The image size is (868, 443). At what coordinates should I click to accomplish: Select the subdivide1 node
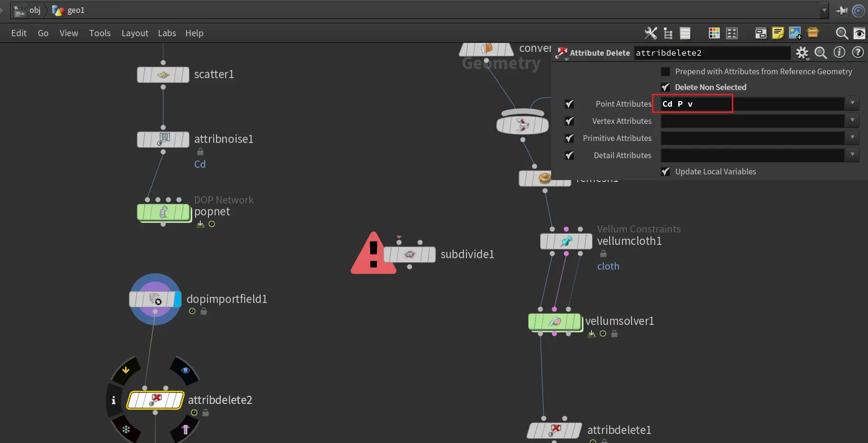[410, 254]
